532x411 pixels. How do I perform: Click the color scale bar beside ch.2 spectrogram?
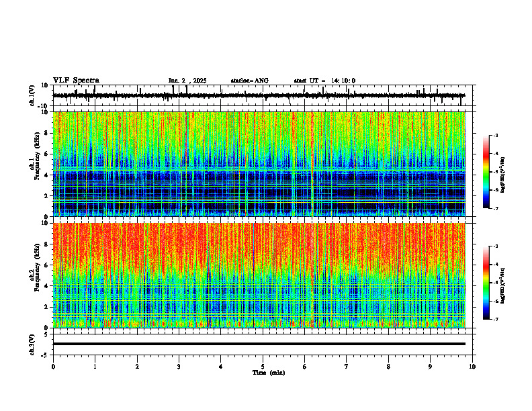(x=486, y=283)
